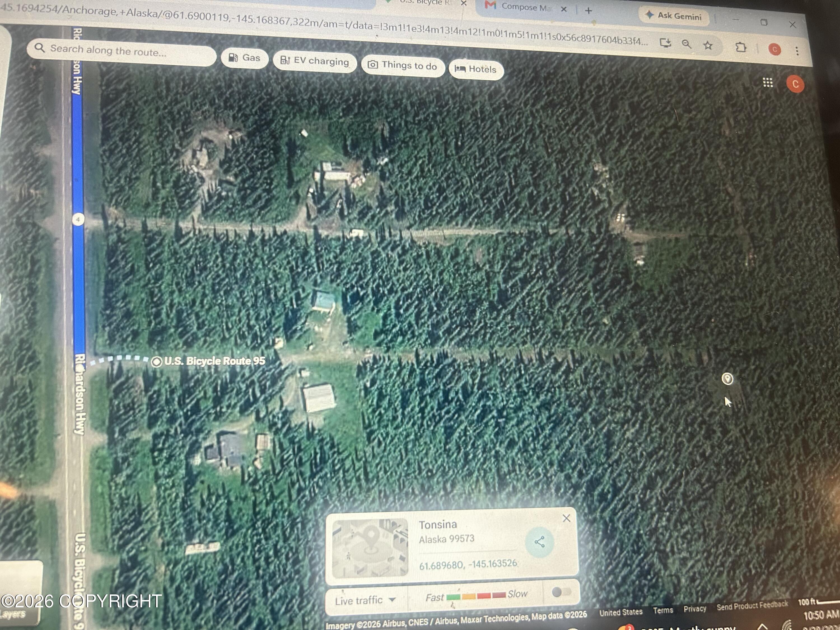Open the Privacy link
This screenshot has height=630, width=840.
(695, 609)
